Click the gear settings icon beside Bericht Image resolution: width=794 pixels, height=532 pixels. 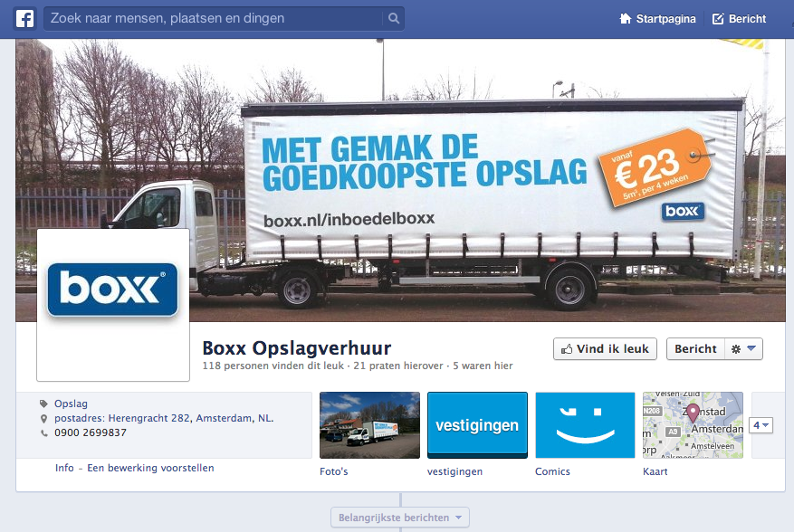click(736, 348)
